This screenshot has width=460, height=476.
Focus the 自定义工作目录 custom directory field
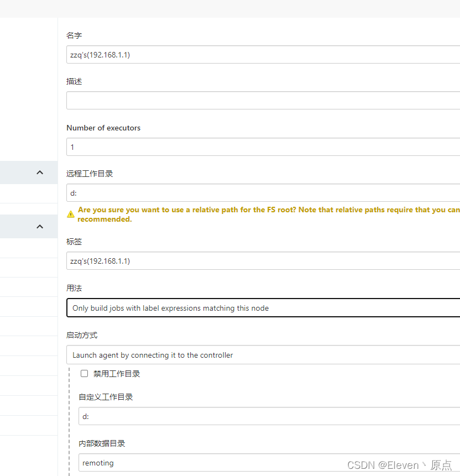tap(269, 416)
